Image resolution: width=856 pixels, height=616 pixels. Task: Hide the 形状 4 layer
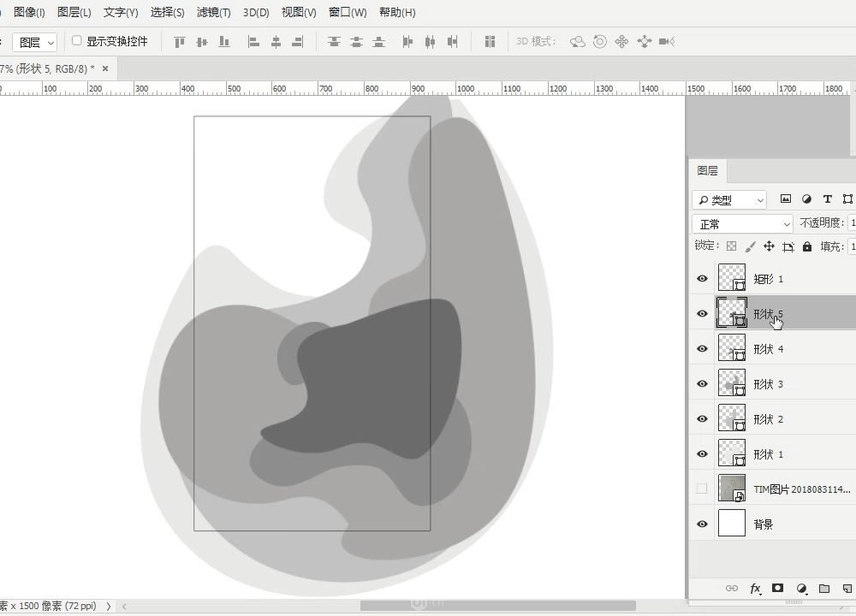point(702,349)
